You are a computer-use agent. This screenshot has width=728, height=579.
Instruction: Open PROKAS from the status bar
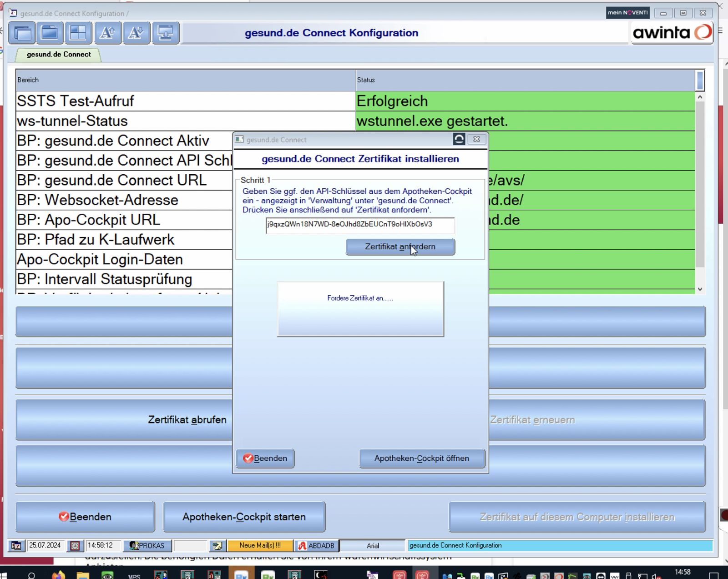coord(147,545)
